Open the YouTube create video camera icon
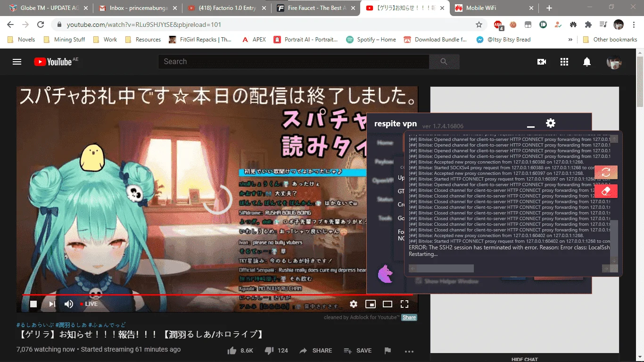The width and height of the screenshot is (644, 362). pos(542,62)
